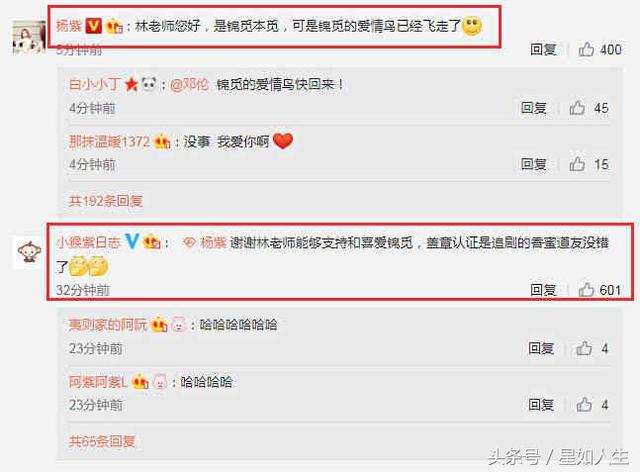Visit 那抹温暖1372's profile
Viewport: 640px width, 472px height.
pyautogui.click(x=109, y=142)
